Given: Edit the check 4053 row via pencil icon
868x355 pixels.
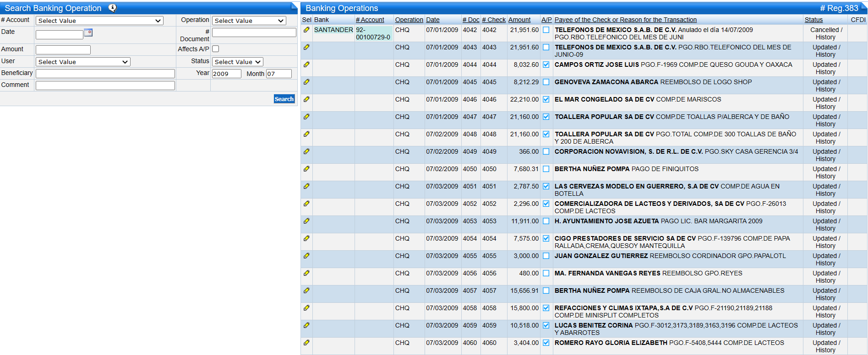Looking at the screenshot, I should pyautogui.click(x=306, y=221).
